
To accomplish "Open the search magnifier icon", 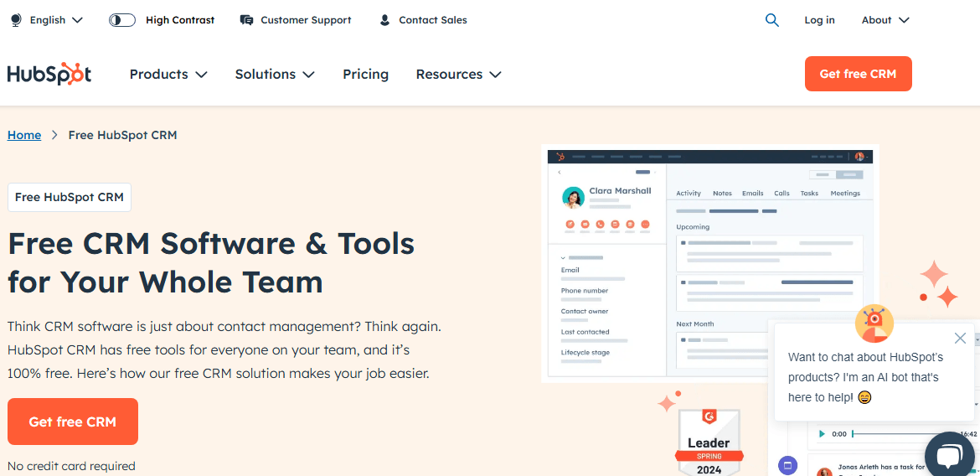I will pos(772,20).
